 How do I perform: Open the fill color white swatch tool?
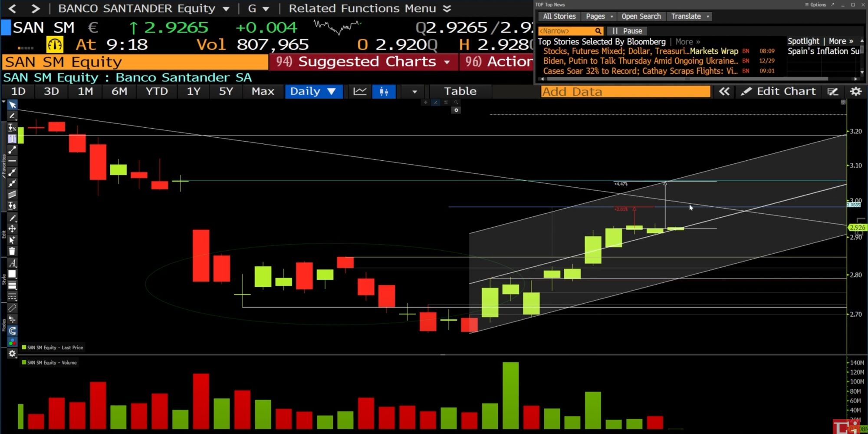point(12,274)
